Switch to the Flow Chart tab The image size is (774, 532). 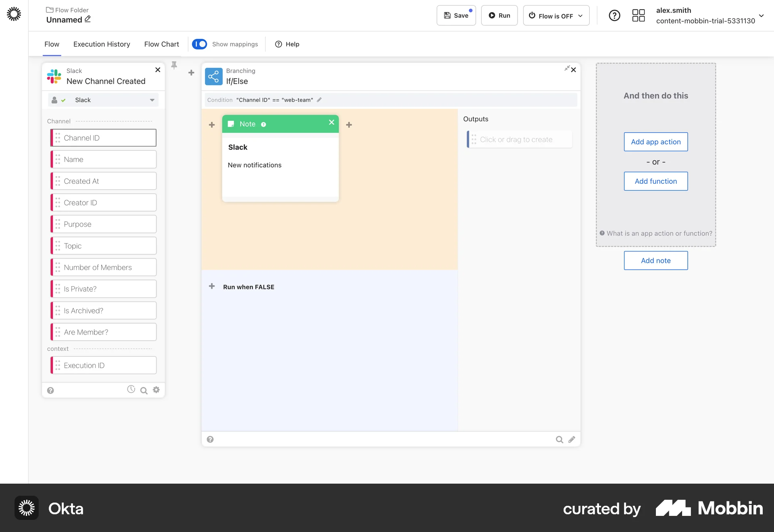point(161,44)
